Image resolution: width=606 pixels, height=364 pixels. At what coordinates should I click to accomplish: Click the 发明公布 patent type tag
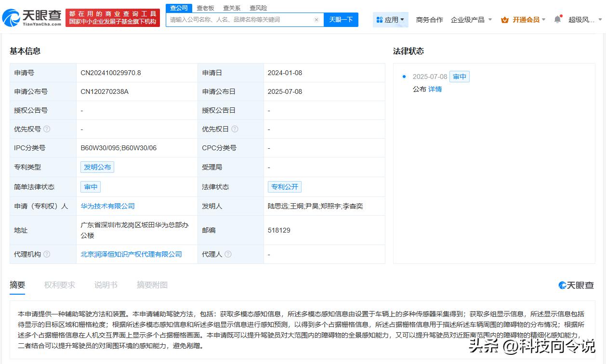pyautogui.click(x=97, y=167)
